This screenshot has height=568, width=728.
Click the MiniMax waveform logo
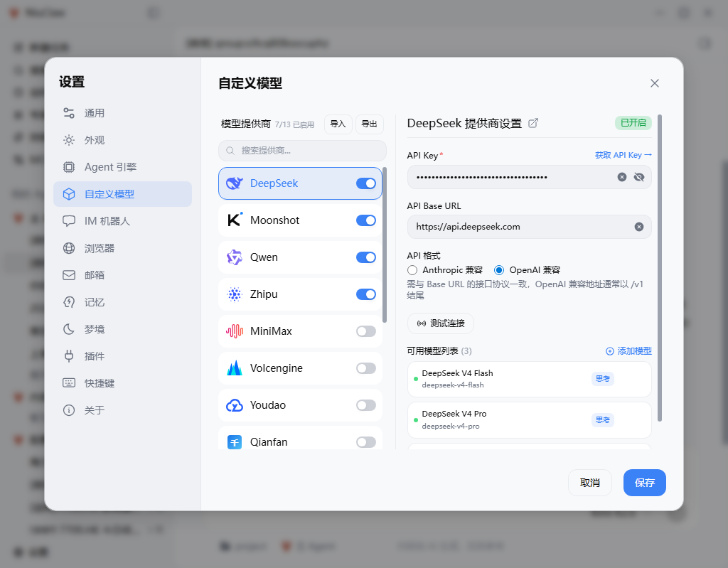coord(235,331)
